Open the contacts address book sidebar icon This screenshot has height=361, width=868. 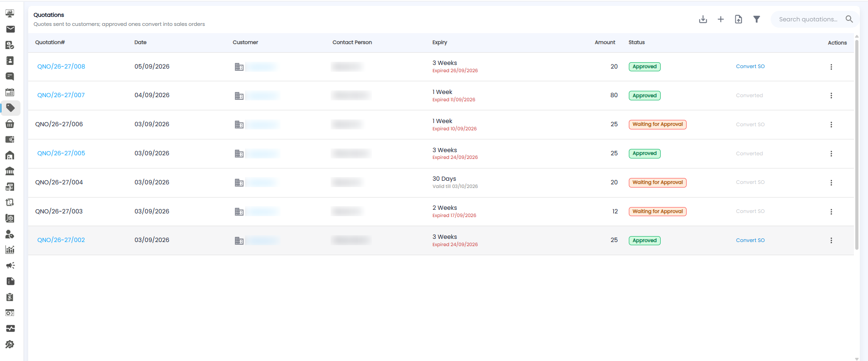point(10,61)
